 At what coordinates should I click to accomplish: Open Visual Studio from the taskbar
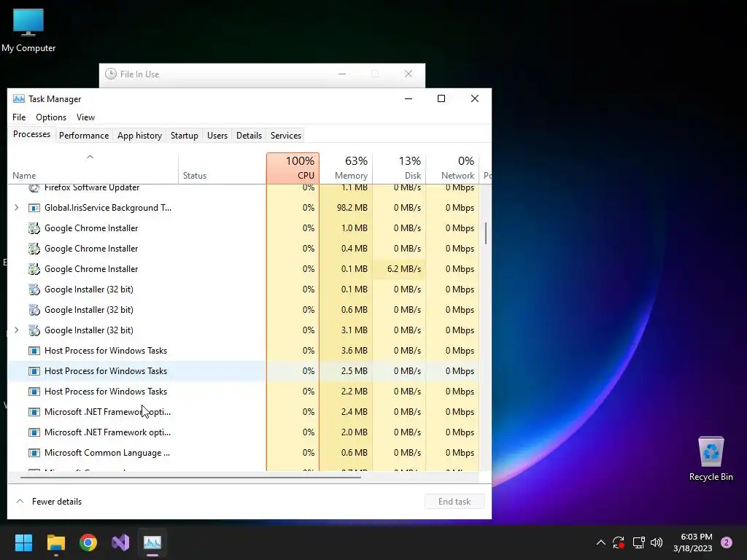point(120,542)
